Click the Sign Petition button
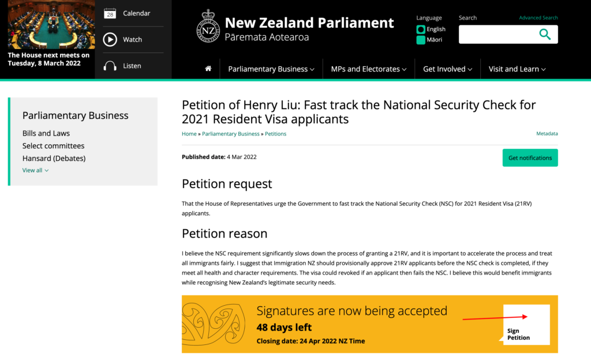Screen dimensions: 591x364 click(526, 325)
